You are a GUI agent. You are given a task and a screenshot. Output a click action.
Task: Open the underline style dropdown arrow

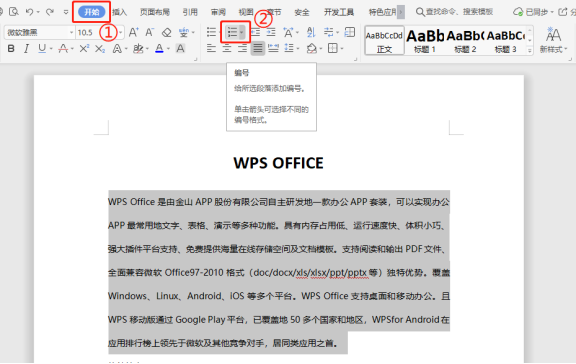coord(51,48)
